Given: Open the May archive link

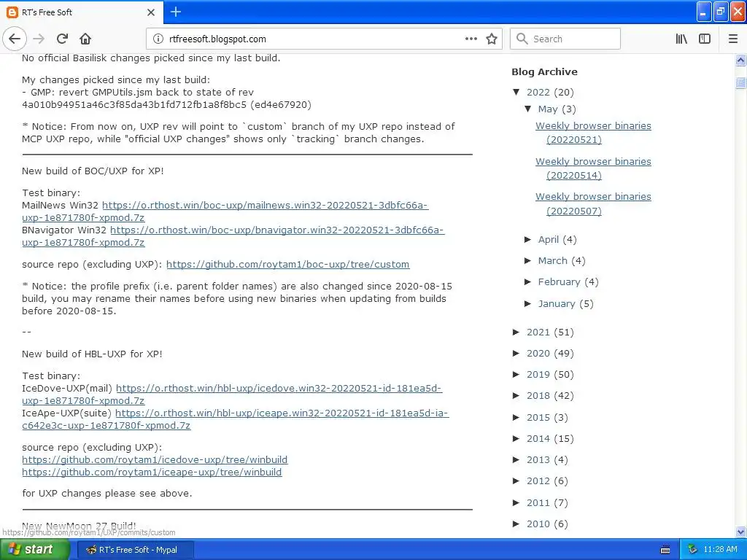Looking at the screenshot, I should [548, 109].
